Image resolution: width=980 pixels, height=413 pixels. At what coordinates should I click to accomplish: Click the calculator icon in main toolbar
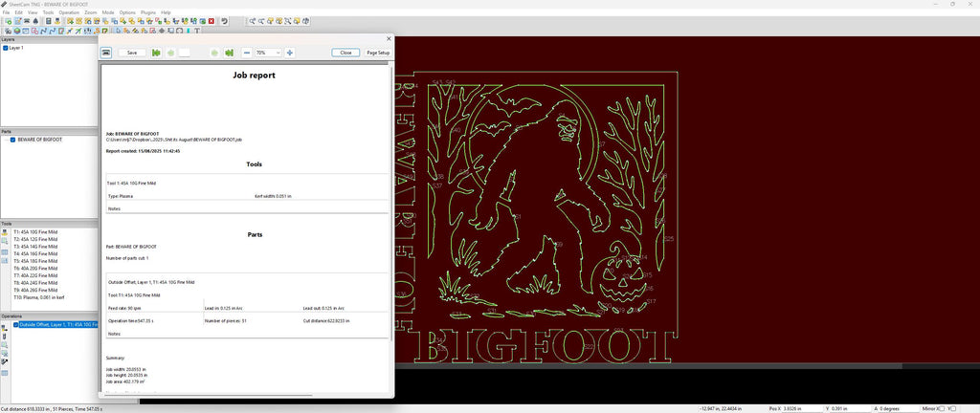[49, 21]
